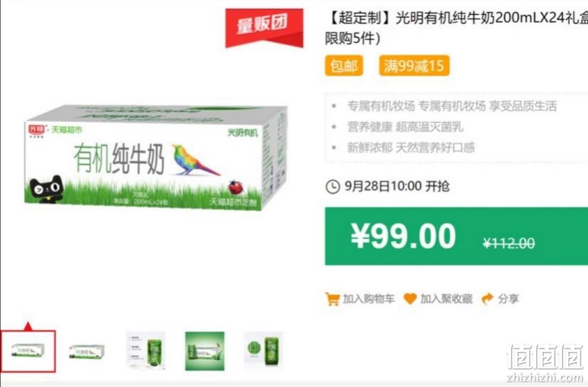Click the orange heart favorite icon

pos(410,299)
